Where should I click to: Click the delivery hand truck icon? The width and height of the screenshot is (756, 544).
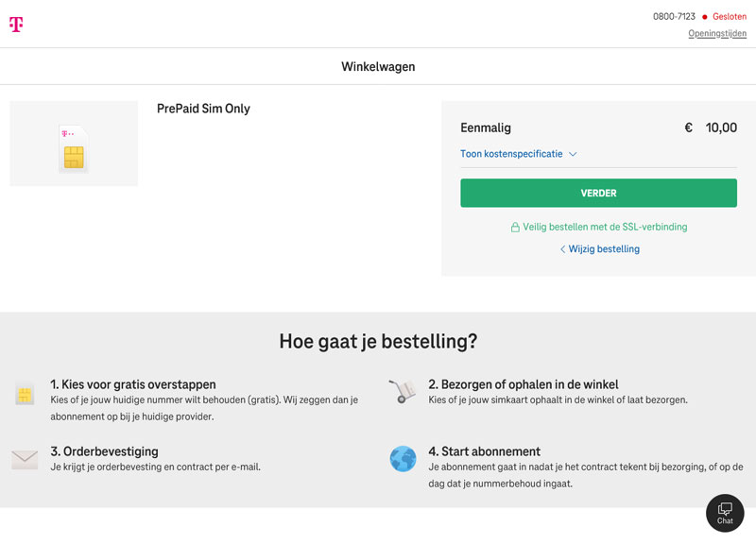(x=403, y=391)
